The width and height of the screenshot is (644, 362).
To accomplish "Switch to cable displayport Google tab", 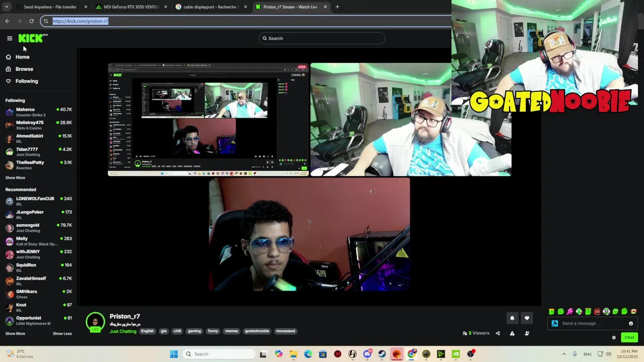I will [x=211, y=7].
